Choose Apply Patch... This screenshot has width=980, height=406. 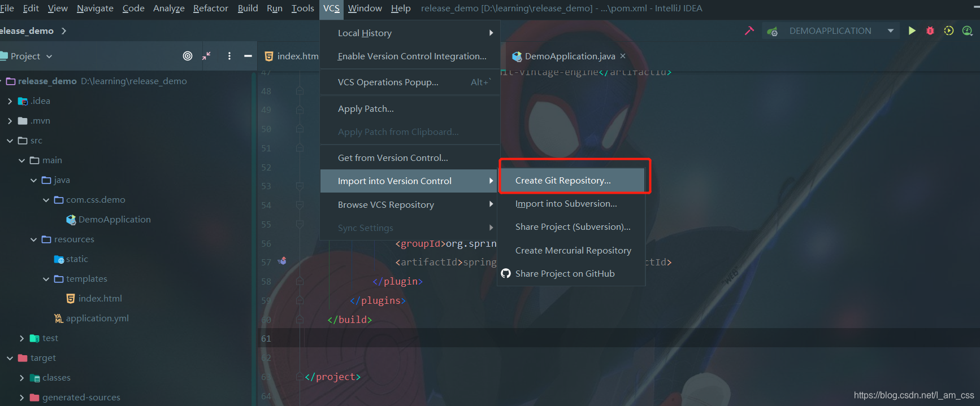tap(410, 109)
